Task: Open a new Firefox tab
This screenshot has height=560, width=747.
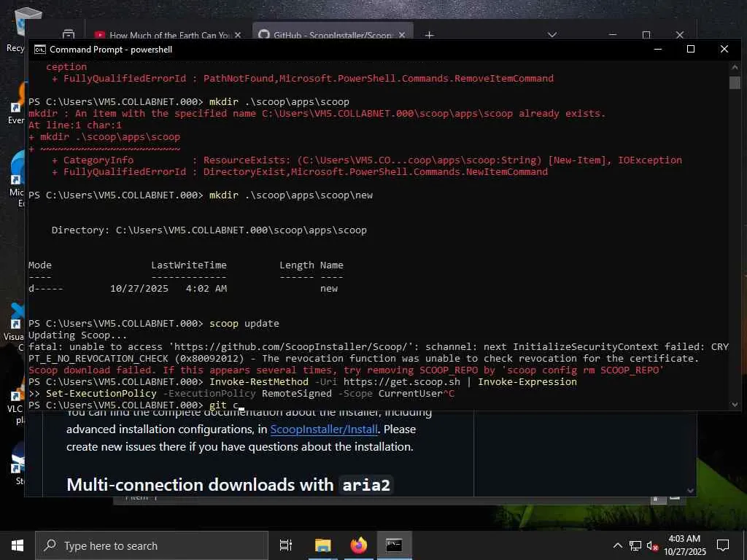Action: [429, 35]
